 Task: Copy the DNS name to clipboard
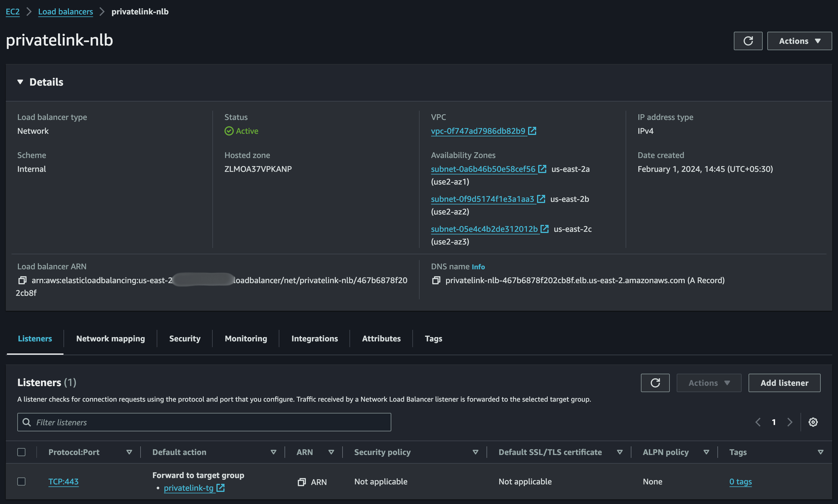click(x=436, y=280)
